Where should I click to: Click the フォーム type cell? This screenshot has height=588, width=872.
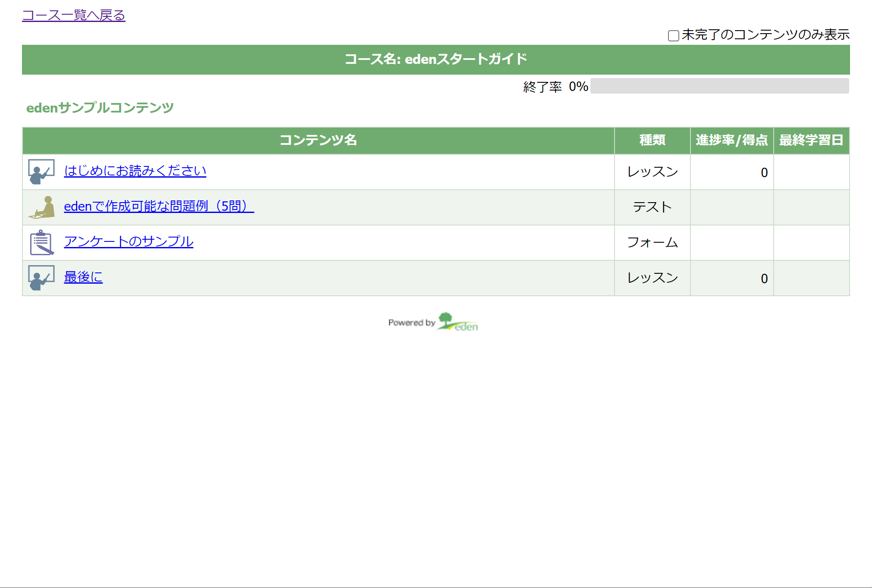[x=652, y=243]
